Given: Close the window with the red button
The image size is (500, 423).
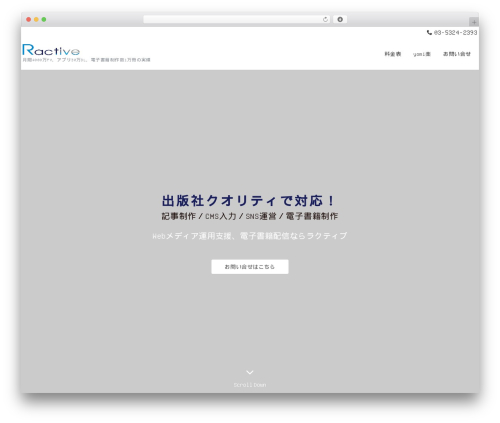Looking at the screenshot, I should [29, 19].
